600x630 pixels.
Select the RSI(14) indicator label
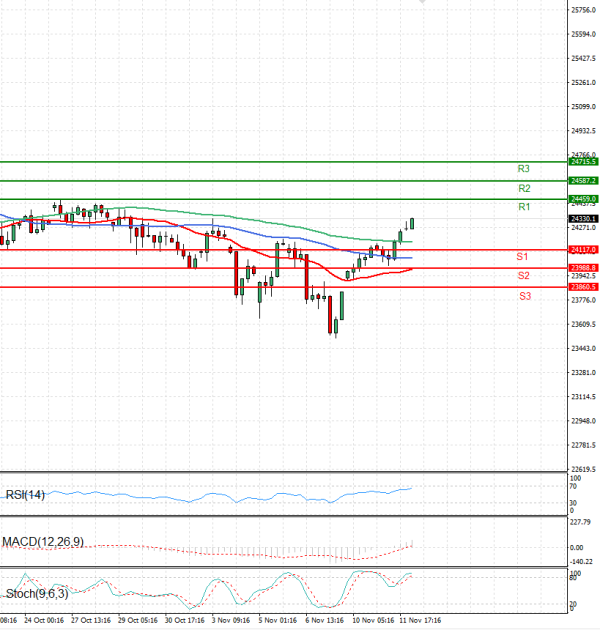pyautogui.click(x=24, y=494)
